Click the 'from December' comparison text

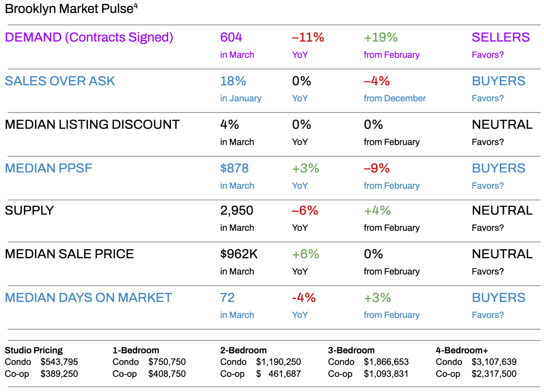[394, 98]
